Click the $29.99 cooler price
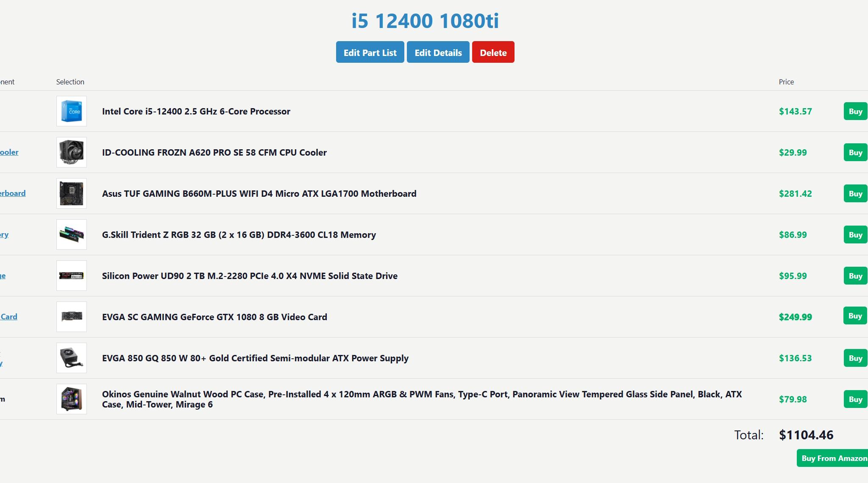The image size is (868, 483). [x=793, y=152]
